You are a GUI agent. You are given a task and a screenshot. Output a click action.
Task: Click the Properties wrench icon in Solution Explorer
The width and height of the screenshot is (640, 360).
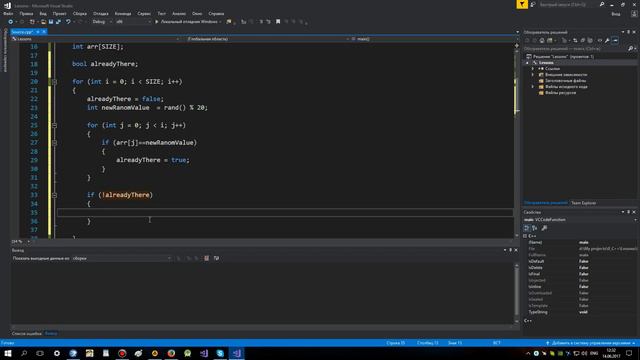607,40
